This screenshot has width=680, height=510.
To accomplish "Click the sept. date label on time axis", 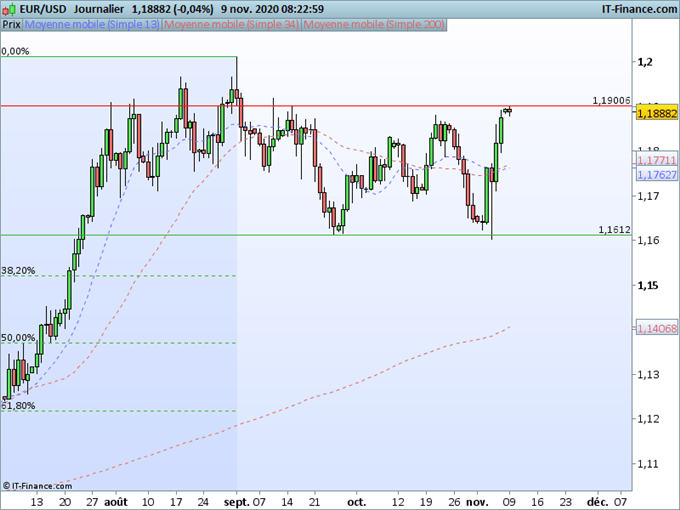I will click(237, 502).
